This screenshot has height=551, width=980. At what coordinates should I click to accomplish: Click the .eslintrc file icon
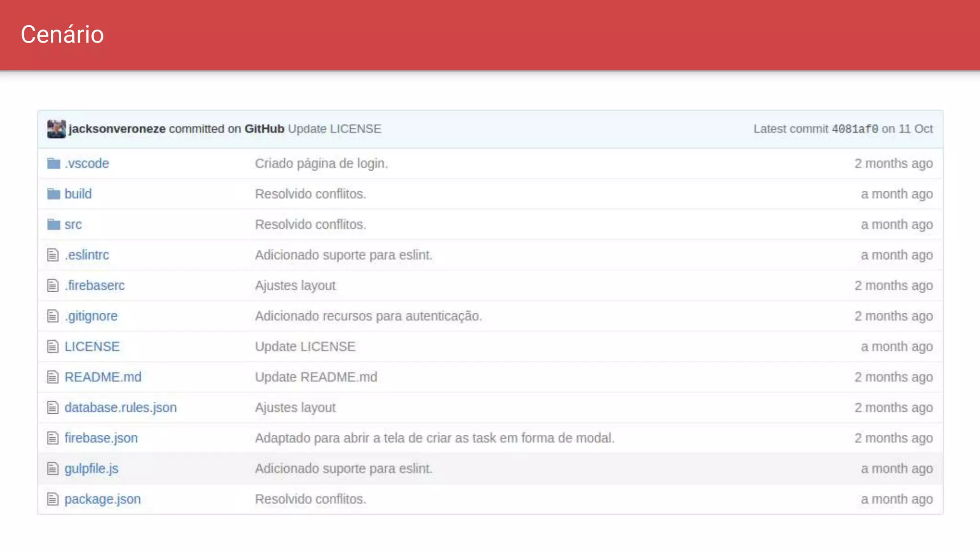click(53, 255)
